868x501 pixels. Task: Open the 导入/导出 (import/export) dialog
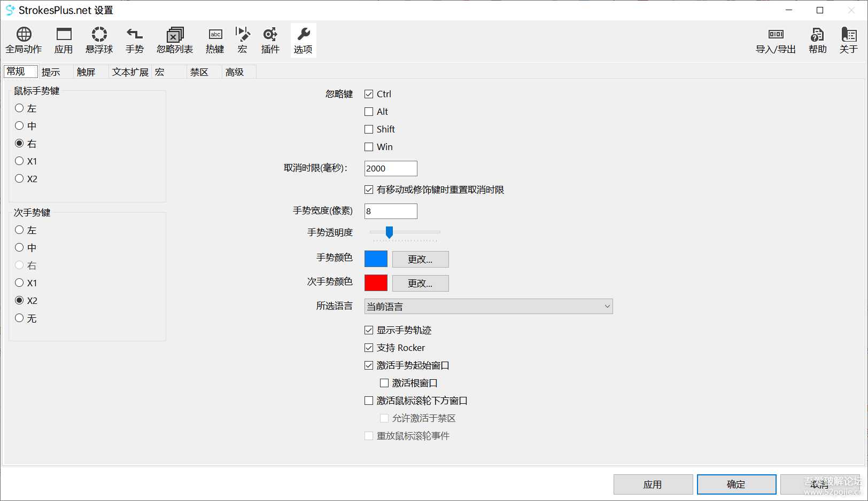776,40
